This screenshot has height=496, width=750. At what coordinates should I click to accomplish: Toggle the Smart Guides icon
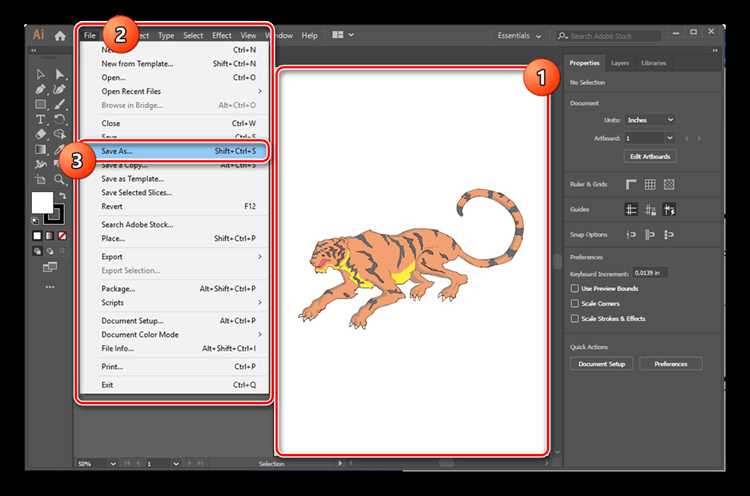(669, 209)
